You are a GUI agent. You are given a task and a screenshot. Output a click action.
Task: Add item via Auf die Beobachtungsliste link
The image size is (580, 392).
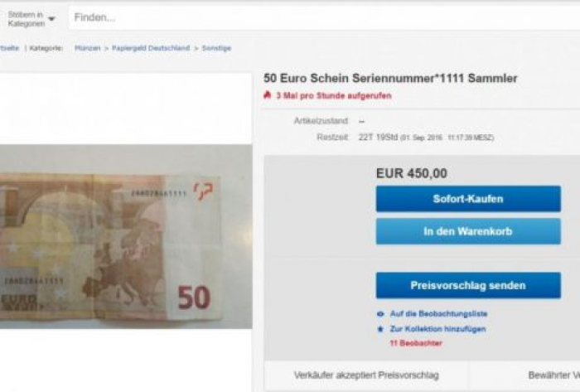pyautogui.click(x=438, y=314)
